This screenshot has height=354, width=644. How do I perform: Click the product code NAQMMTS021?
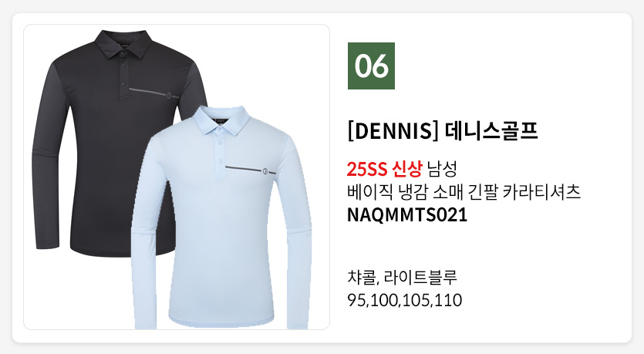coord(407,214)
